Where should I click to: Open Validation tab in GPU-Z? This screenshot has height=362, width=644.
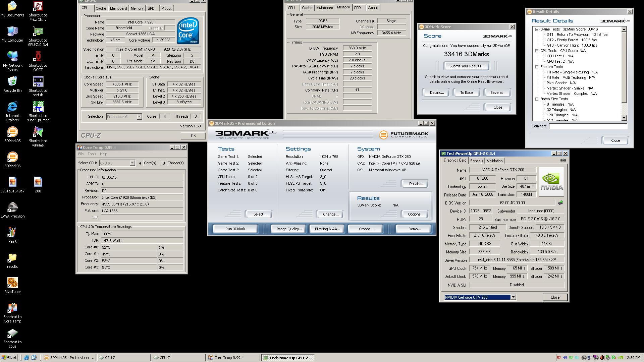(495, 161)
